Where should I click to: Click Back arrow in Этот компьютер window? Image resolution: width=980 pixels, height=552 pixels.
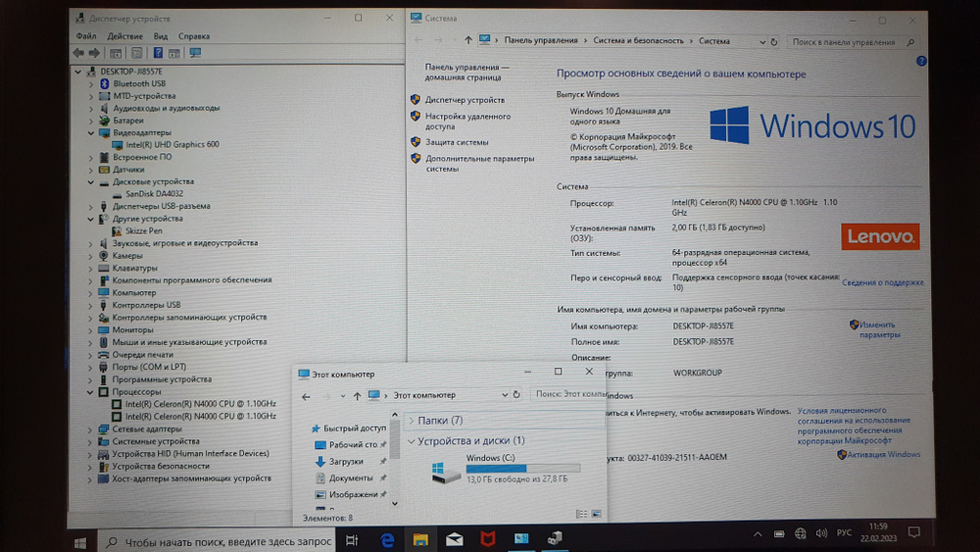[x=306, y=396]
